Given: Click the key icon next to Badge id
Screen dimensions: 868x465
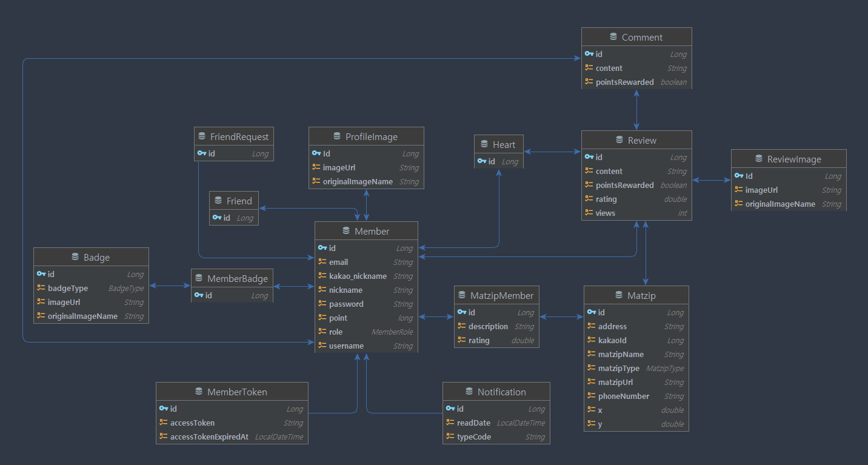Looking at the screenshot, I should tap(40, 274).
